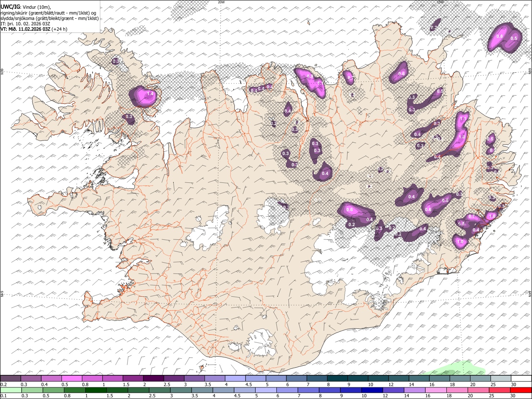Click the dark blue 10 swatch on the lower scale

(372, 390)
